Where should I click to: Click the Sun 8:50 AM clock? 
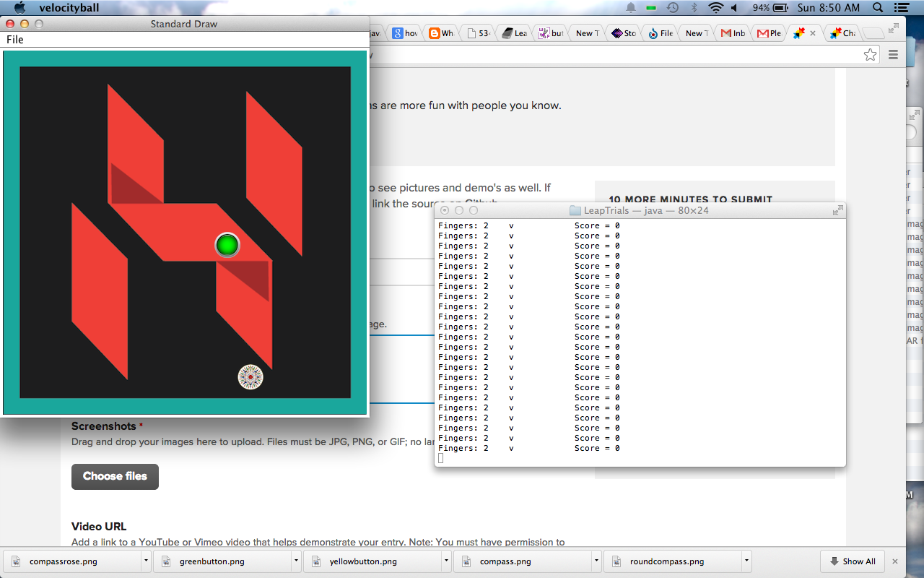point(829,8)
